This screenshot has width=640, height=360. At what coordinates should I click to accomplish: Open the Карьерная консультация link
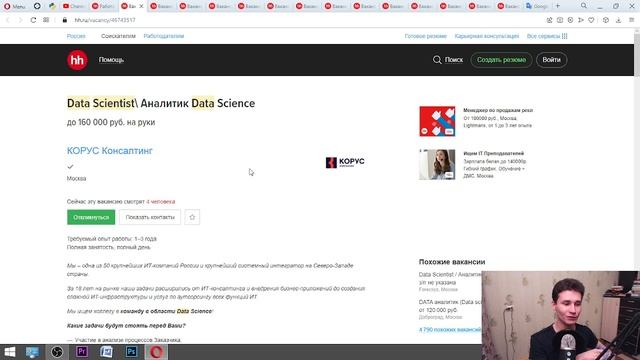[487, 36]
